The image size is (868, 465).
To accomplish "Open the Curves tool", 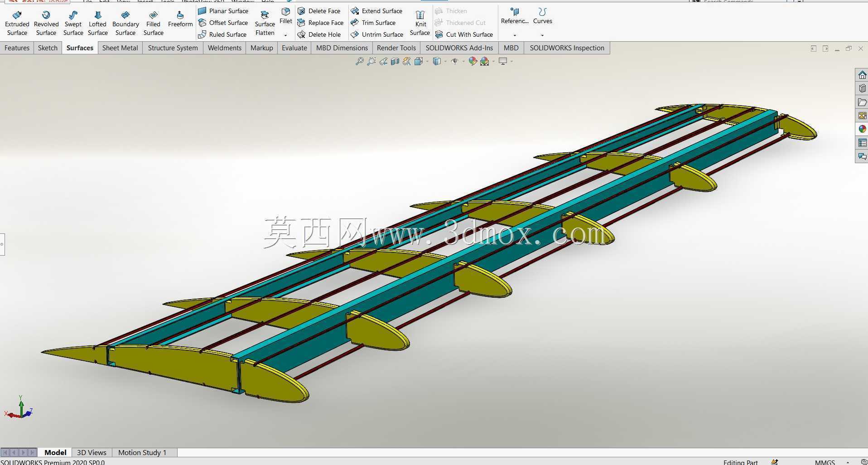I will [x=543, y=16].
